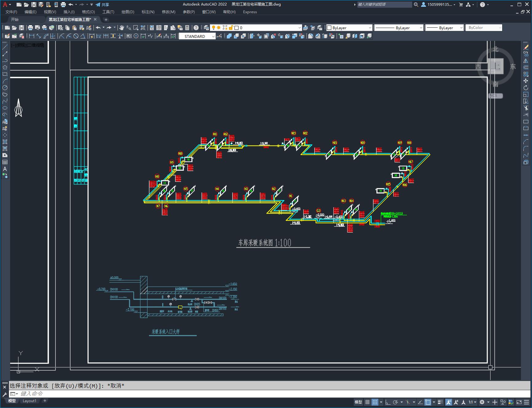
Task: Select the Circle tool in draw toolbar
Action: click(x=5, y=88)
